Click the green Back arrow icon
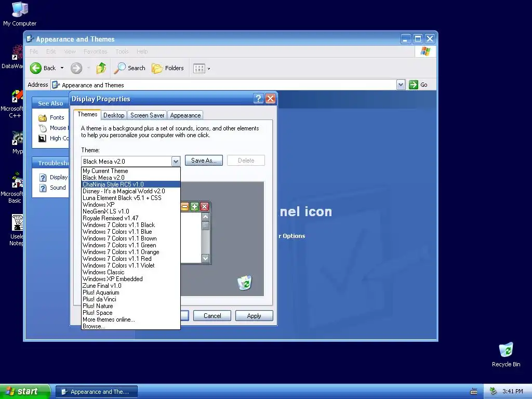532x399 pixels. [x=36, y=68]
